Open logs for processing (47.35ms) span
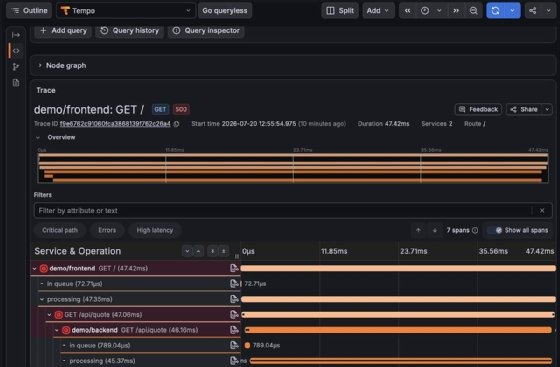The width and height of the screenshot is (560, 367). tap(234, 299)
